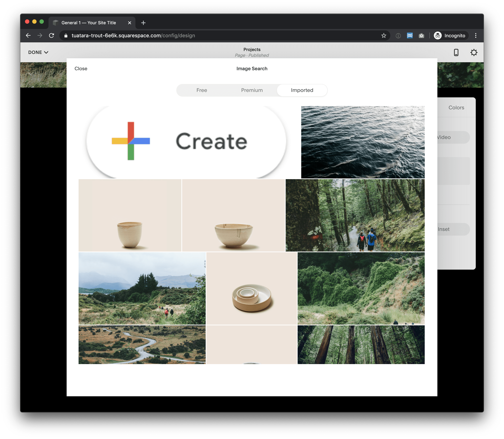504x439 pixels.
Task: Choose the wide ceramic bowl image
Action: [x=233, y=215]
